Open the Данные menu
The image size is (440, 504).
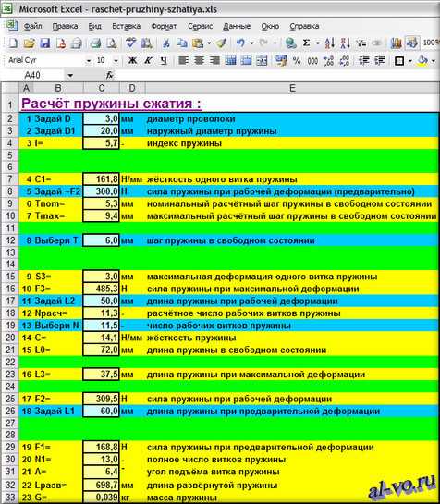click(237, 26)
